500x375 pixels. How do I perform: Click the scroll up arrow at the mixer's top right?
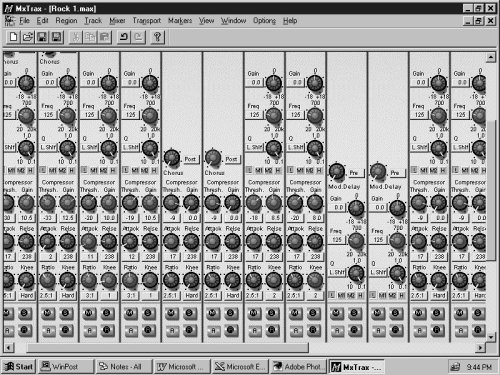tap(490, 57)
